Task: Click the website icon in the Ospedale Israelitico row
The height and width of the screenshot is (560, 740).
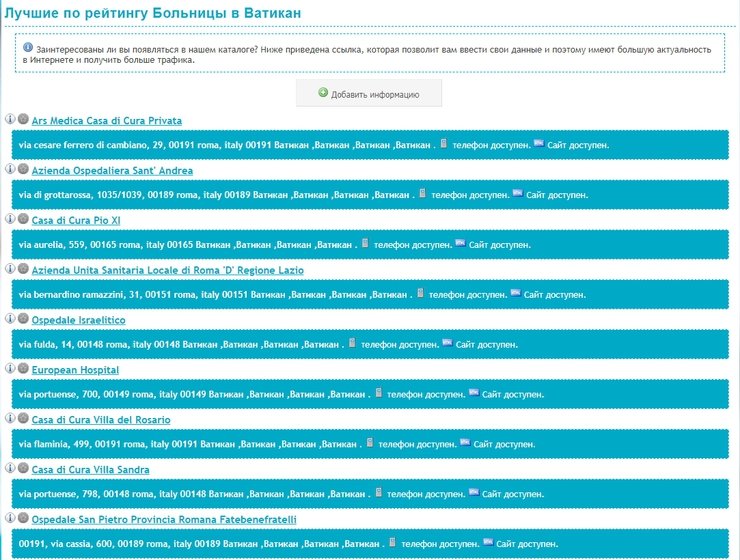Action: (447, 343)
